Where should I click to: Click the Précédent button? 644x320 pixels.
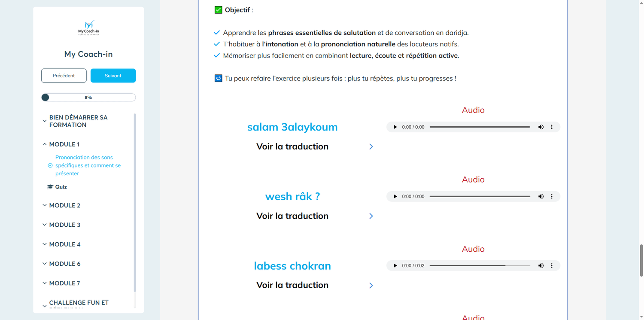click(x=64, y=76)
